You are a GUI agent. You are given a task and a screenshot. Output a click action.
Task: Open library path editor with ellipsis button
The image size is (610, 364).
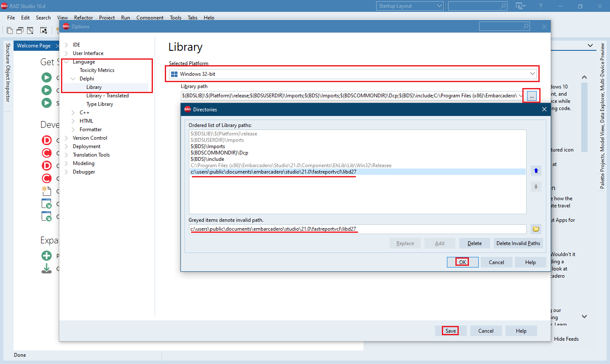pyautogui.click(x=532, y=96)
